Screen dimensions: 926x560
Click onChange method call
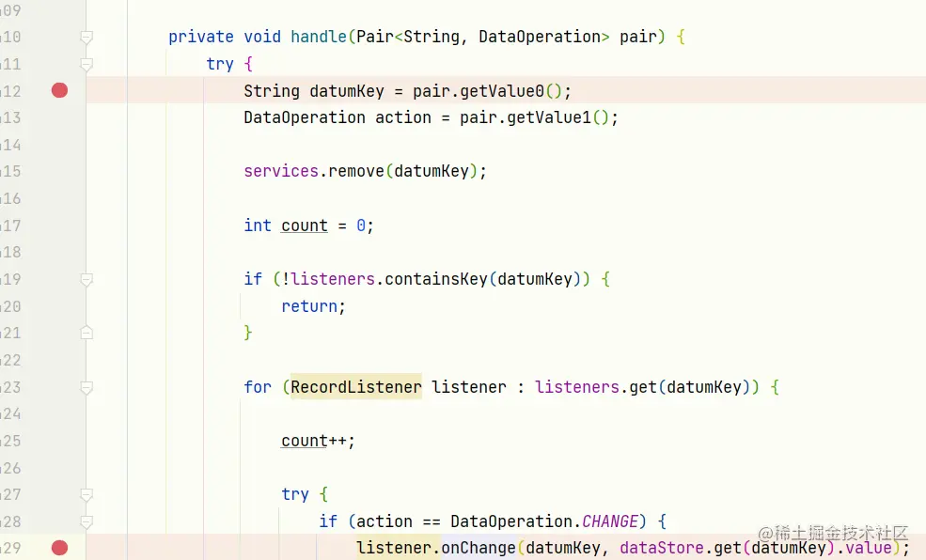pyautogui.click(x=479, y=548)
